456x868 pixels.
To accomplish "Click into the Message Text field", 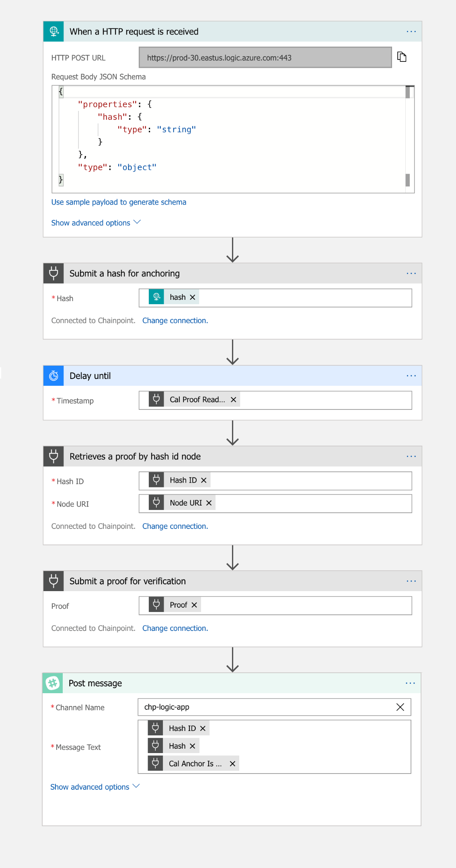I will click(x=322, y=747).
